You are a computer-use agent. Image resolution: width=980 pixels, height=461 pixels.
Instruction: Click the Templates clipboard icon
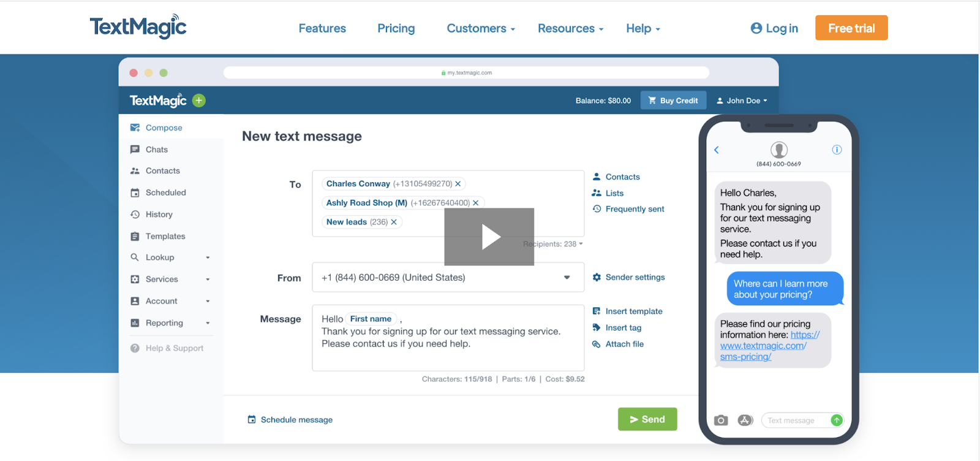tap(135, 236)
